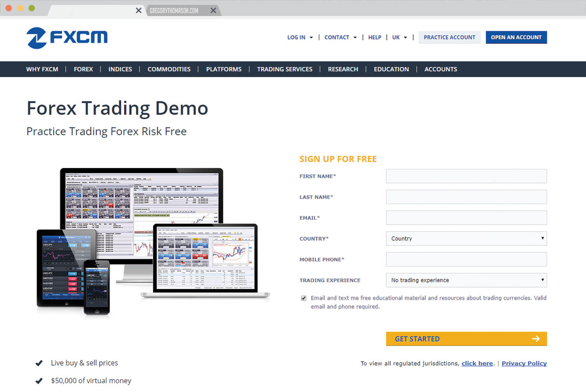Click the OPEN AN ACCOUNT button
The image size is (586, 392).
click(516, 38)
